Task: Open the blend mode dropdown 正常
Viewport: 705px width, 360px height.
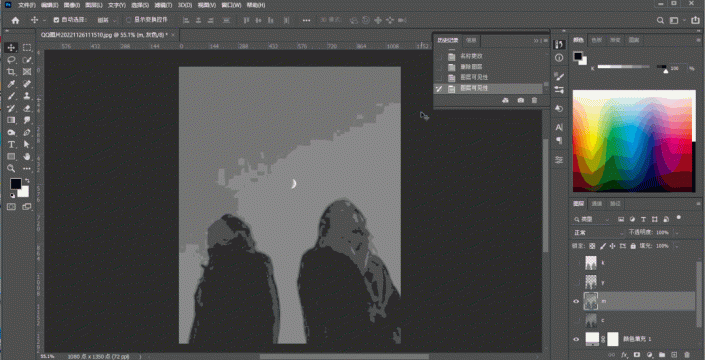Action: coord(598,233)
